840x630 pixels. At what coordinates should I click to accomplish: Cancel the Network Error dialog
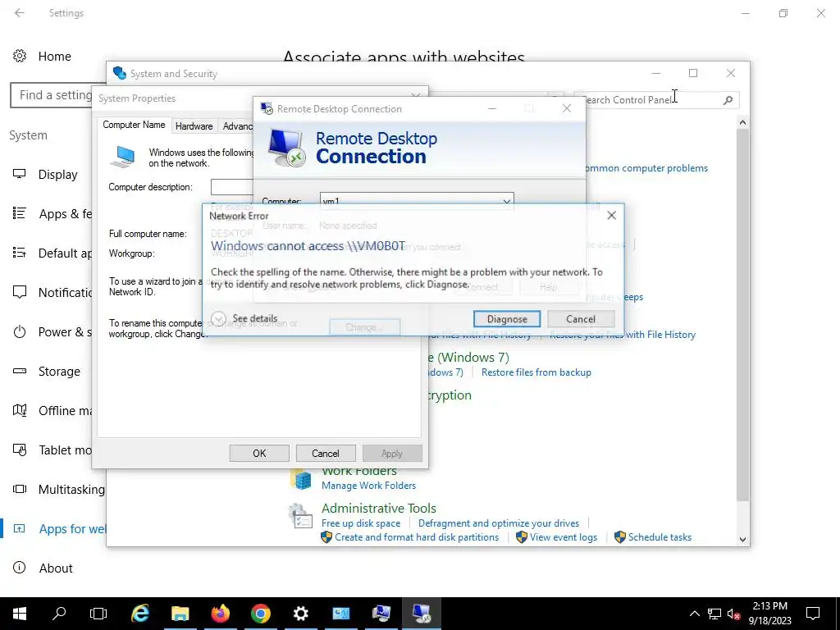coord(581,319)
